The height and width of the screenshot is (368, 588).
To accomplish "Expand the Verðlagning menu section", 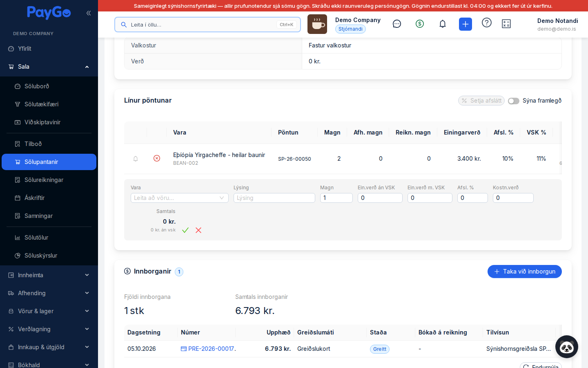I will [49, 329].
